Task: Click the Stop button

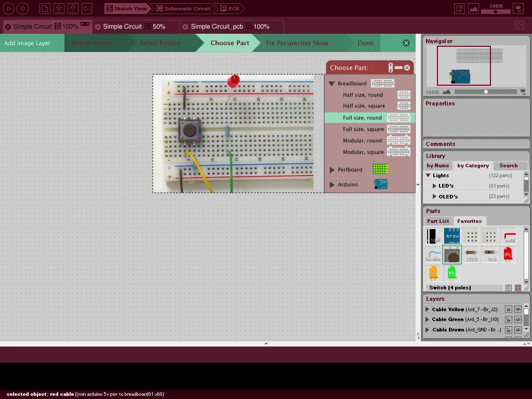Action: pyautogui.click(x=23, y=8)
